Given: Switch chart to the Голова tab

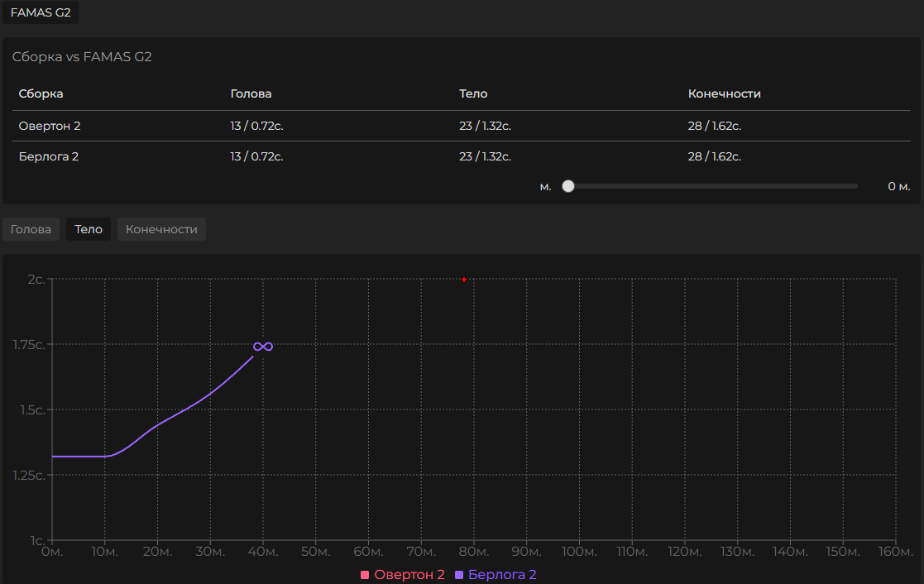Looking at the screenshot, I should pos(31,229).
